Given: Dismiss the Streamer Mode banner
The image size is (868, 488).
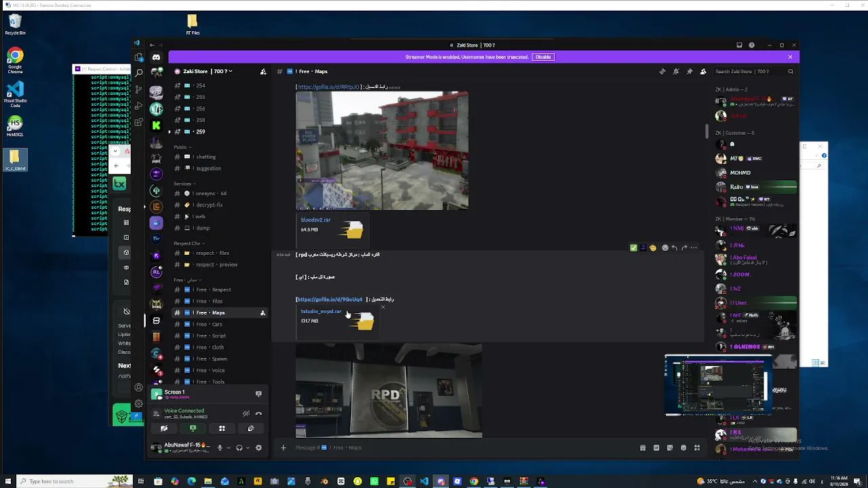Looking at the screenshot, I should (x=790, y=57).
